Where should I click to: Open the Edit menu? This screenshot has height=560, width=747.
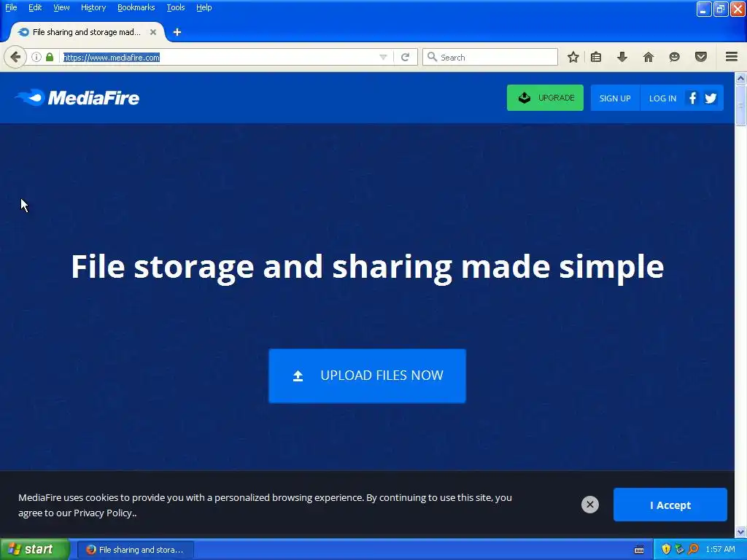35,7
